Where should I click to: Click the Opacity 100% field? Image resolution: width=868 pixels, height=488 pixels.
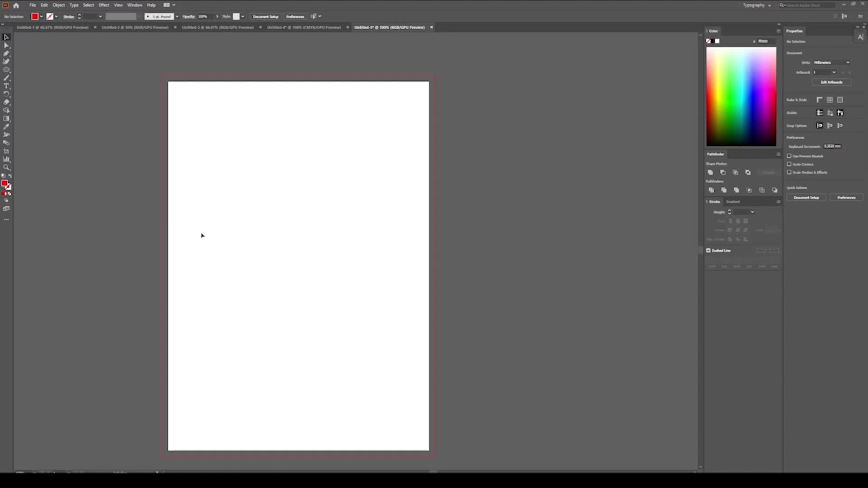(205, 17)
